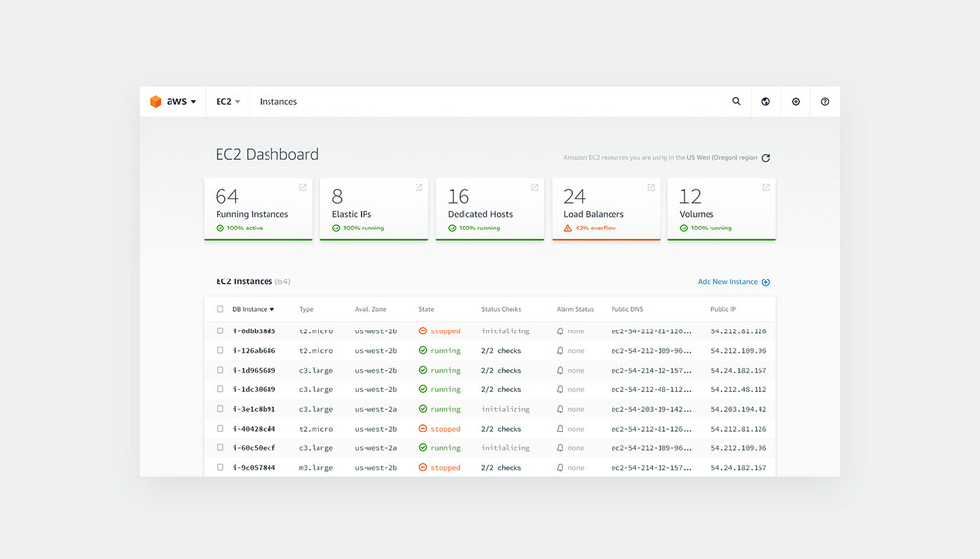Open the Instances breadcrumb tab
The height and width of the screenshot is (559, 980).
coord(278,101)
